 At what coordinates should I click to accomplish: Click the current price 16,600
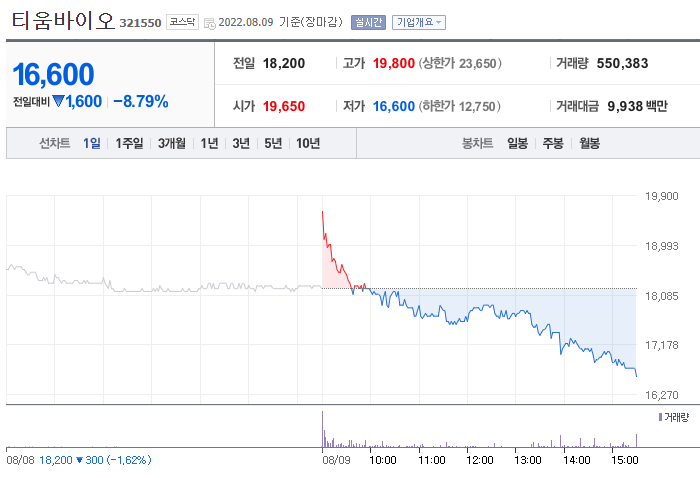pos(54,74)
